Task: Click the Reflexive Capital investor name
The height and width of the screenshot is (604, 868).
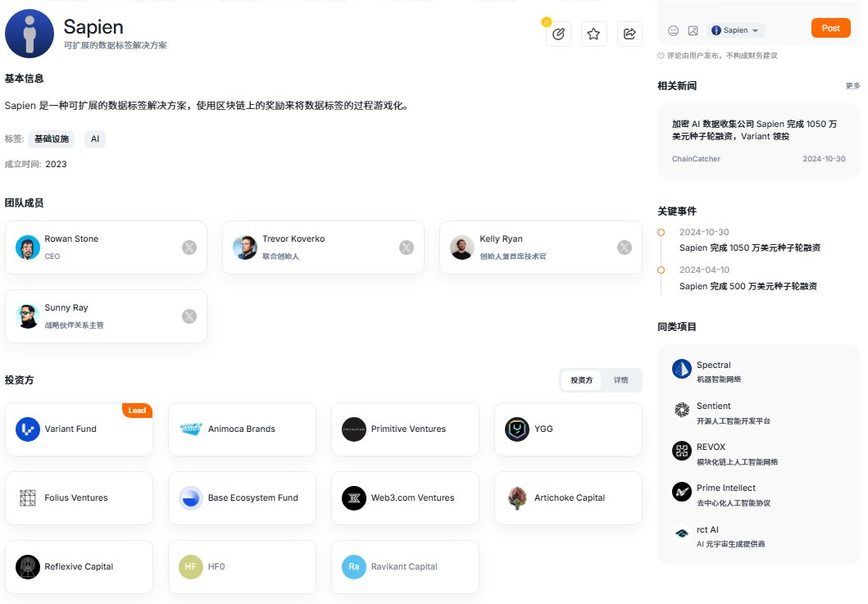Action: (x=79, y=567)
